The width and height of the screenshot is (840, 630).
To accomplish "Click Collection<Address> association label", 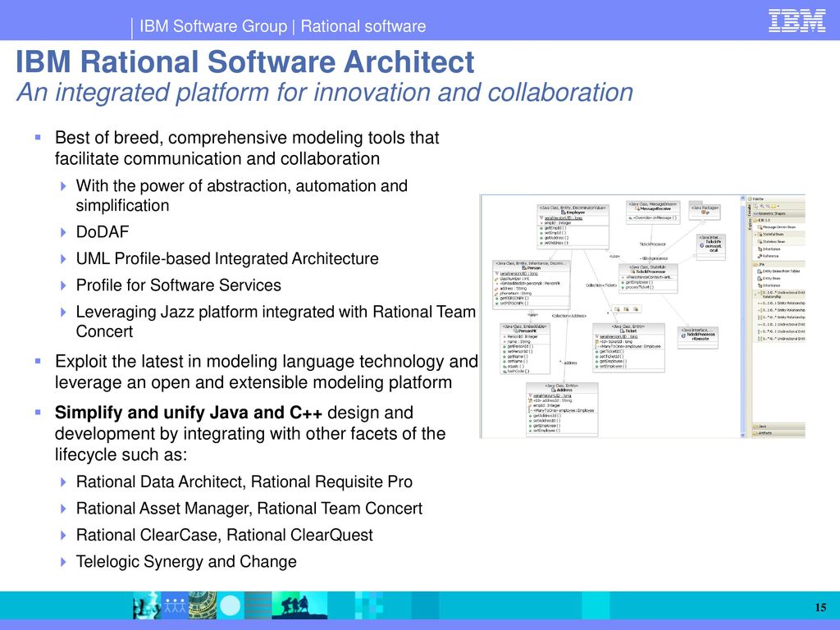I will (569, 316).
